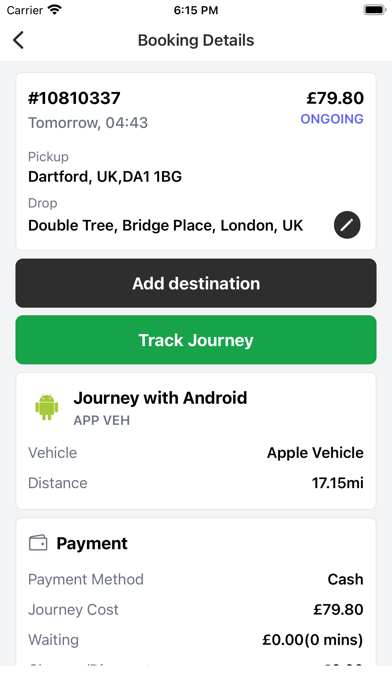Image resolution: width=392 pixels, height=696 pixels.
Task: Tap the Wi-Fi status icon
Action: pyautogui.click(x=55, y=10)
